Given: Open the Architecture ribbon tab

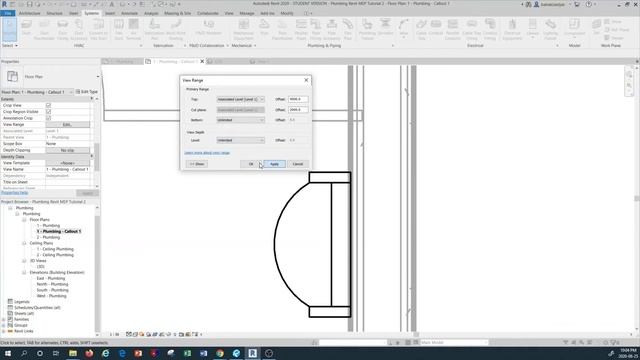Looking at the screenshot, I should pyautogui.click(x=30, y=13).
